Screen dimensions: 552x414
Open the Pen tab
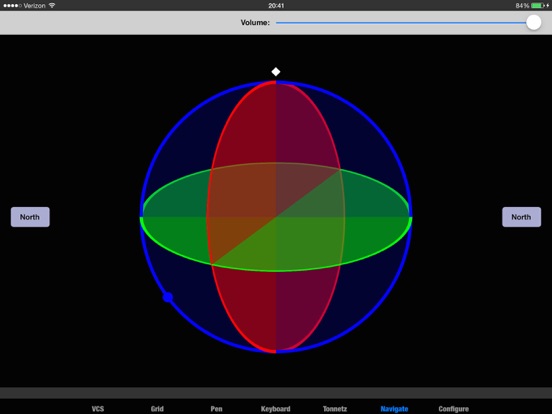[216, 409]
